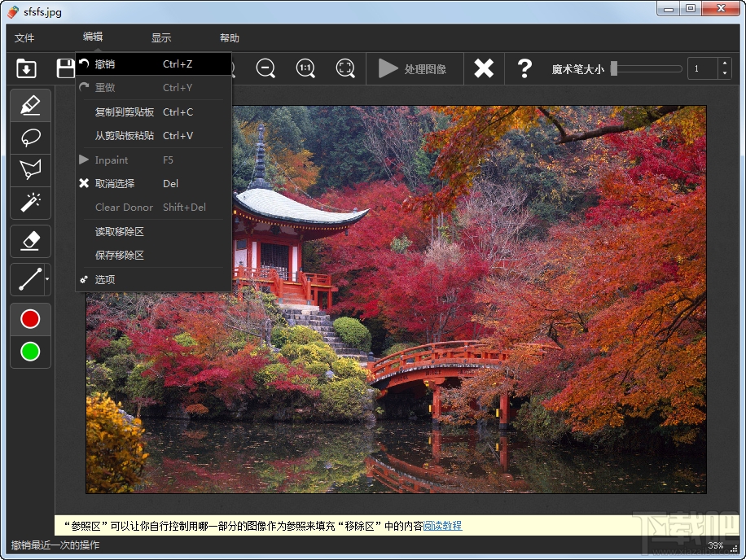Click the help question mark button
Viewport: 746px width, 560px height.
pos(525,68)
